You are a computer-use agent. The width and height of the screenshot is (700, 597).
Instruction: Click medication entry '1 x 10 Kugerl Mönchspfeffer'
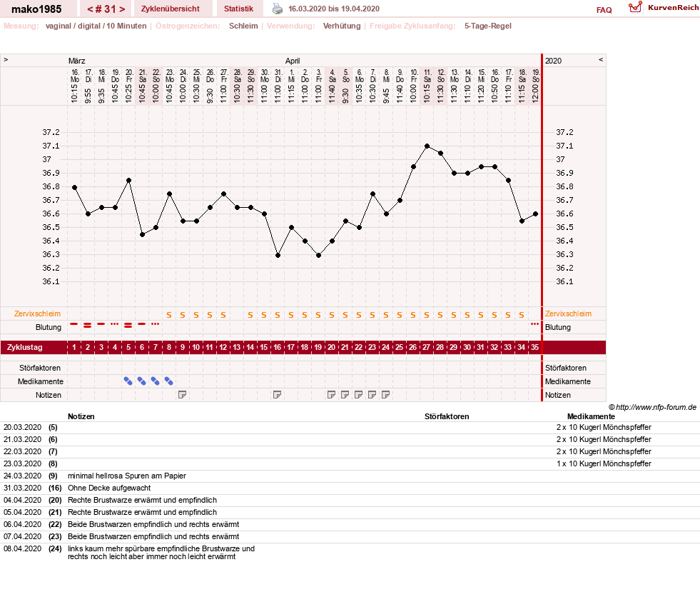pos(604,464)
